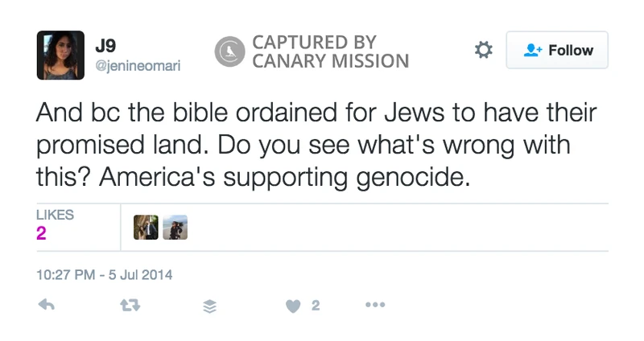Click the LIKES count label
This screenshot has width=644, height=341.
coord(55,215)
